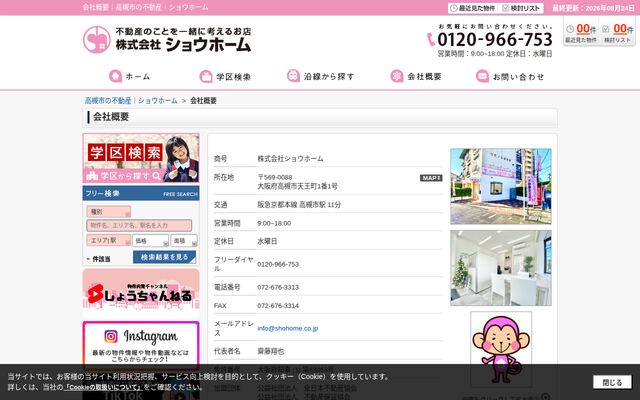Click the office interior photo
Viewport: 640px width, 400px height.
[x=501, y=268]
